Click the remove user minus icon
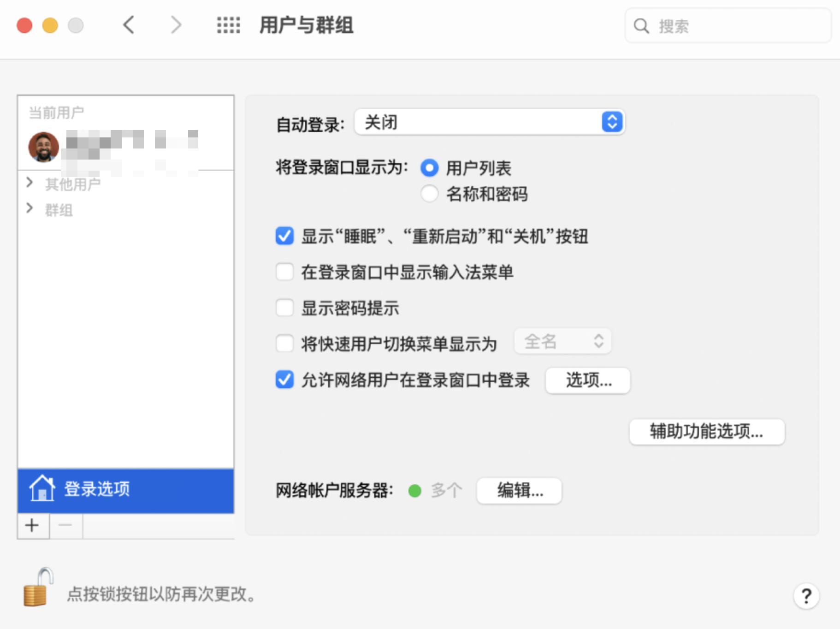Viewport: 840px width, 629px height. [x=65, y=525]
